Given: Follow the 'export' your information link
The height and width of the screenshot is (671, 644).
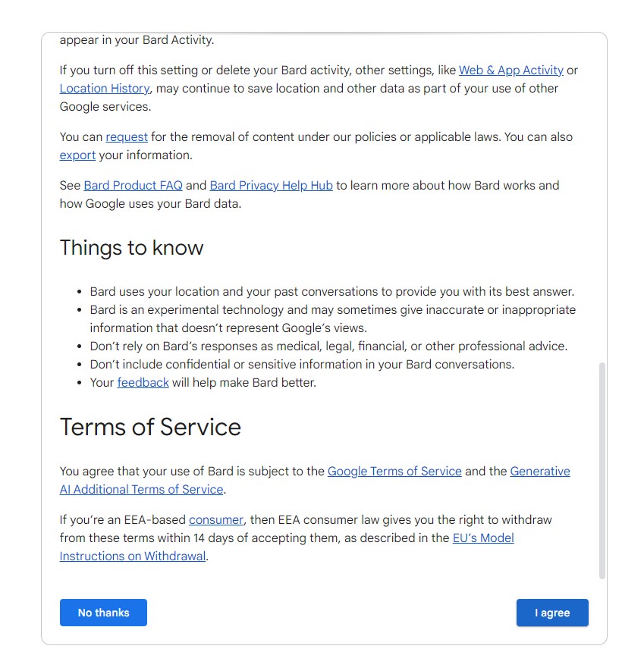Looking at the screenshot, I should pyautogui.click(x=77, y=155).
